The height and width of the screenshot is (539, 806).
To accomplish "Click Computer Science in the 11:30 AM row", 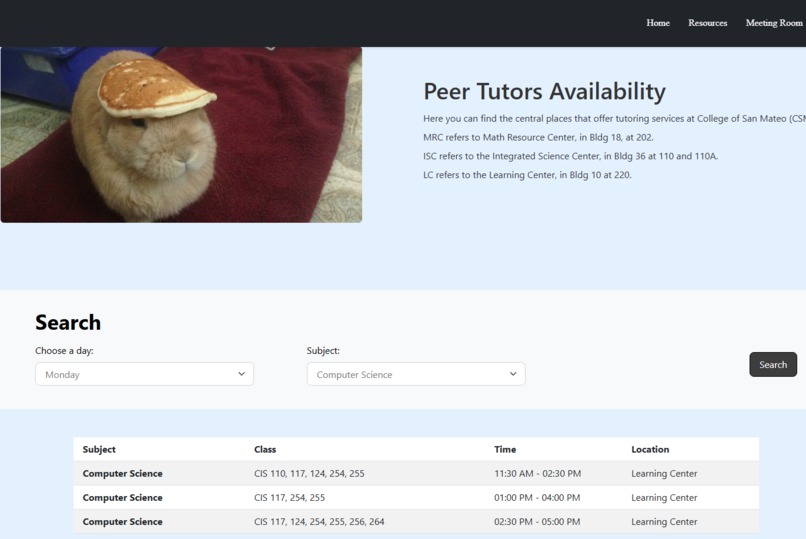I will pos(122,473).
